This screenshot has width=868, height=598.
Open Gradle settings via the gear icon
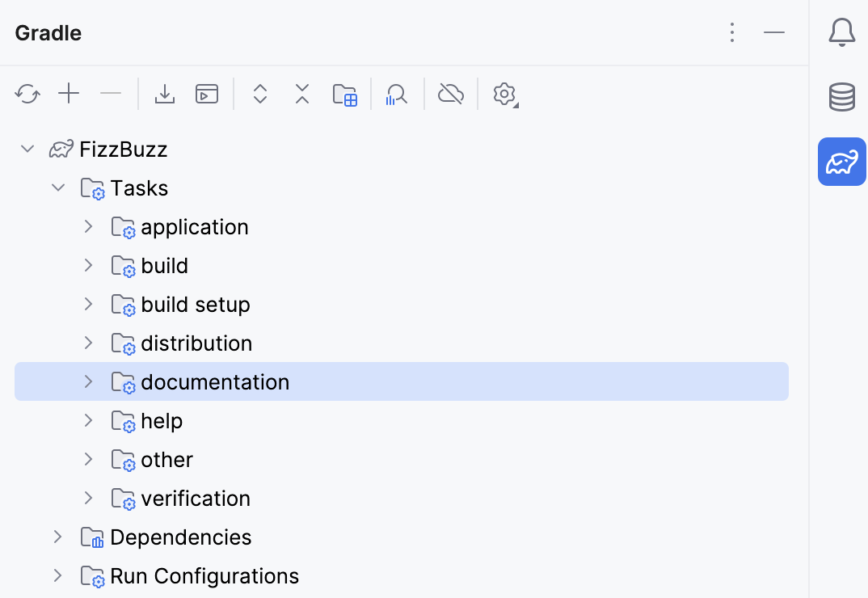click(504, 94)
